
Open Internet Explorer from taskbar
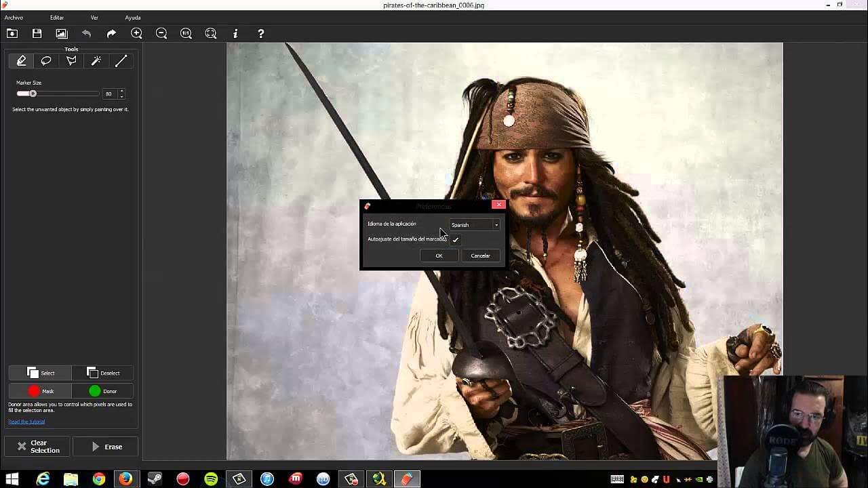[x=43, y=479]
